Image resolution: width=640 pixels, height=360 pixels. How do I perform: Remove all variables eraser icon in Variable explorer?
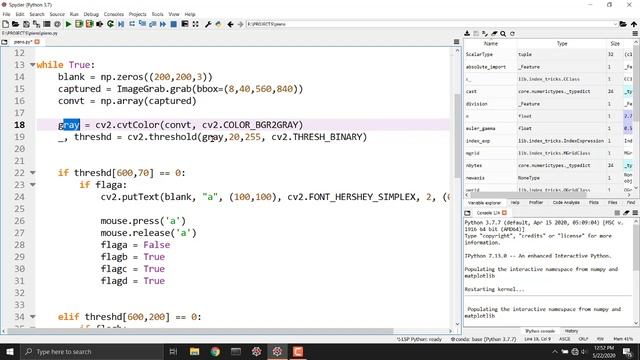click(494, 33)
